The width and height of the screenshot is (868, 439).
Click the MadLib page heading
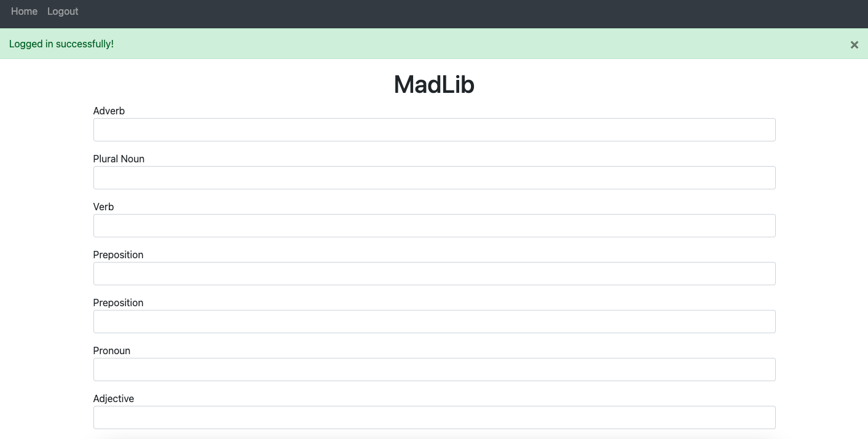434,84
